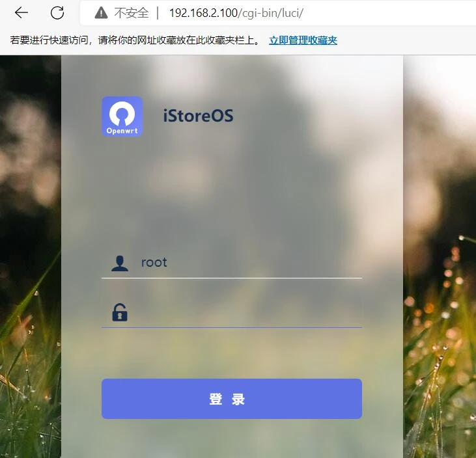Screen dimensions: 476x458
Task: Click the favorites bar hint text
Action: tap(135, 40)
